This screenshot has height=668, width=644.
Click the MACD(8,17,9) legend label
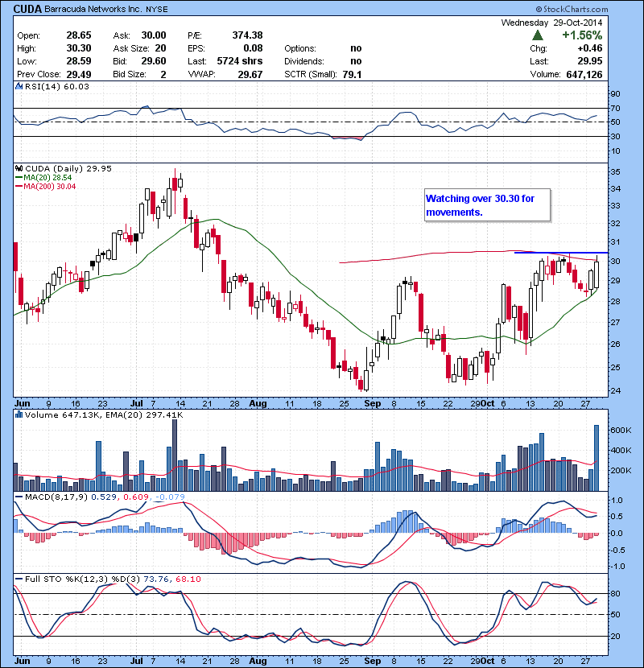56,497
